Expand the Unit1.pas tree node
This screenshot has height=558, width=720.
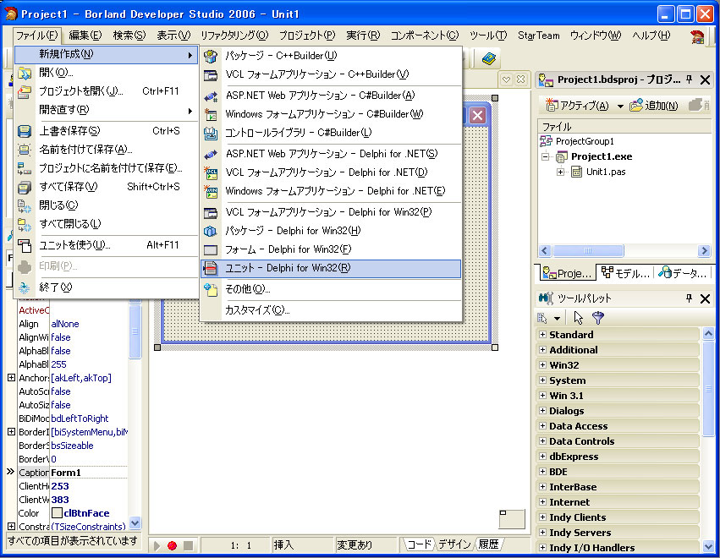click(x=560, y=172)
